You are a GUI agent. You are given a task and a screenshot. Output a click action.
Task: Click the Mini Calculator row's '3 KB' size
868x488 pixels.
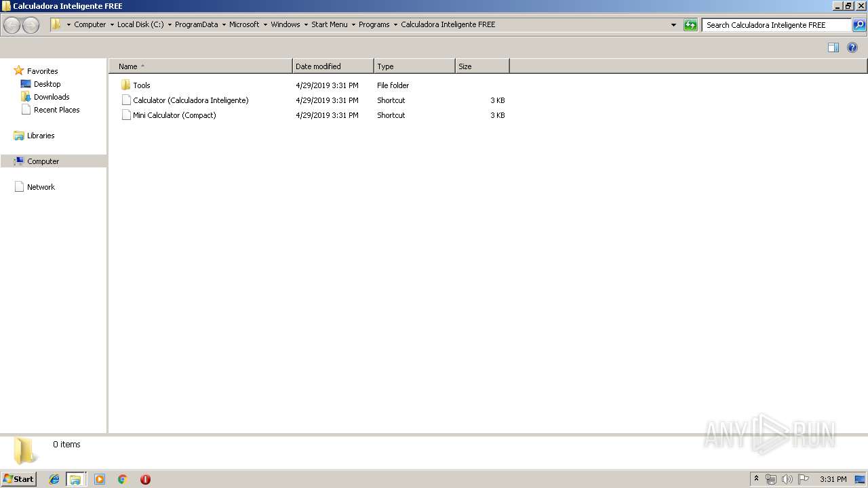498,115
